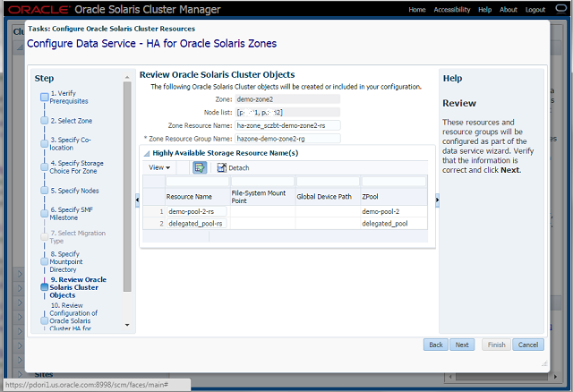This screenshot has width=573, height=392.
Task: Go to step 6 Specify SMF Milestone
Action: coord(72,213)
